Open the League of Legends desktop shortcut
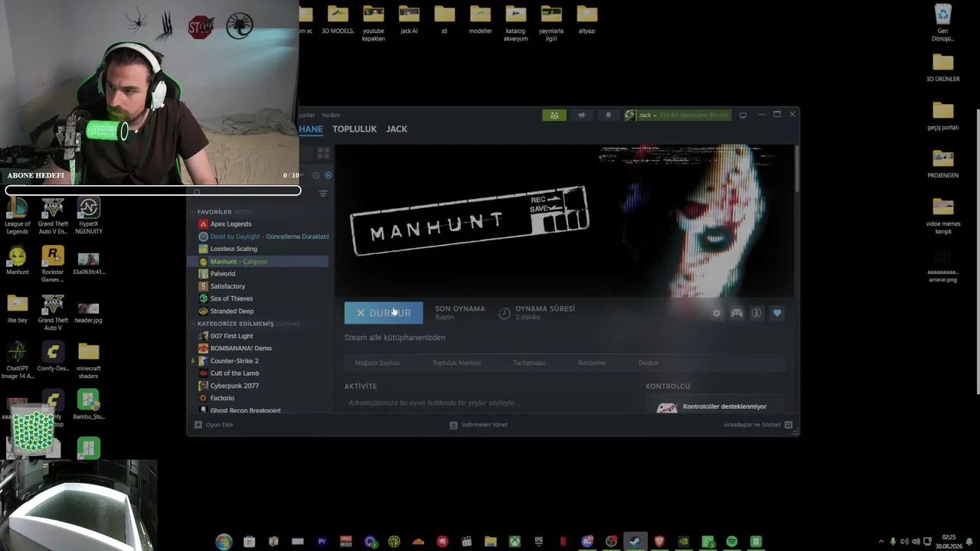The width and height of the screenshot is (980, 551). pyautogui.click(x=18, y=217)
